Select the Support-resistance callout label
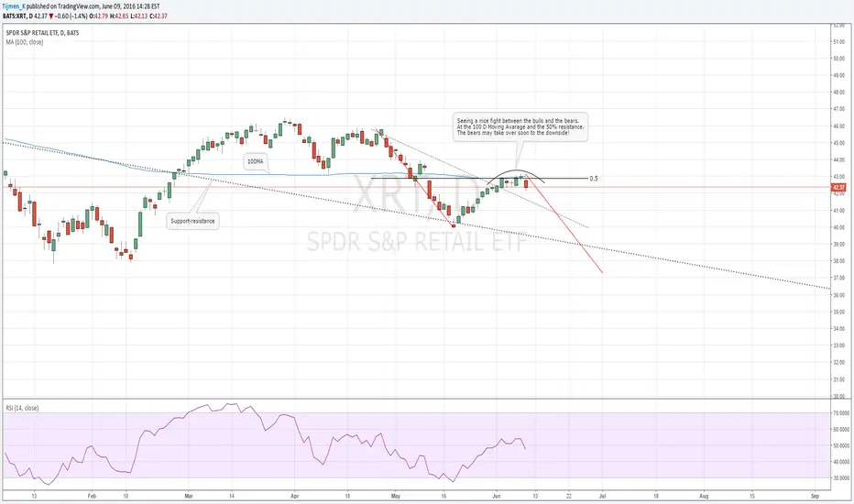854x504 pixels. (x=192, y=221)
